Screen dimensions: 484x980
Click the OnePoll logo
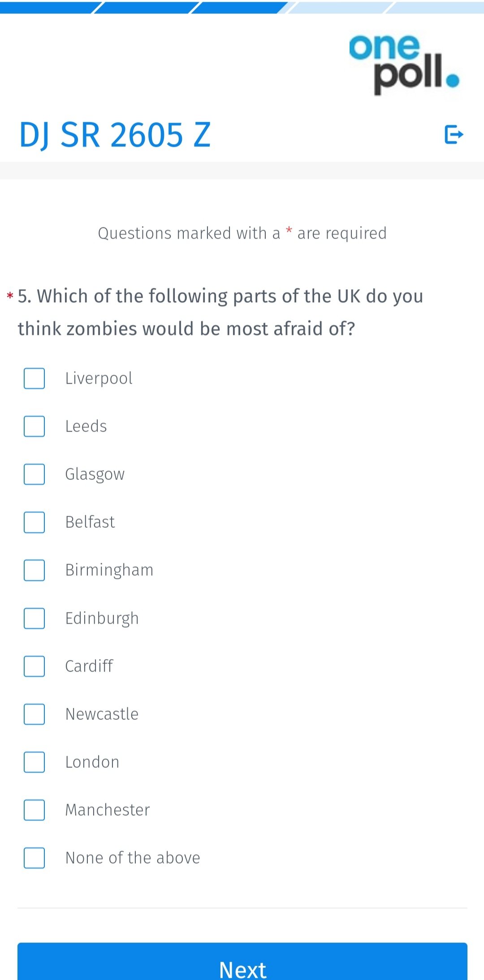click(x=405, y=64)
